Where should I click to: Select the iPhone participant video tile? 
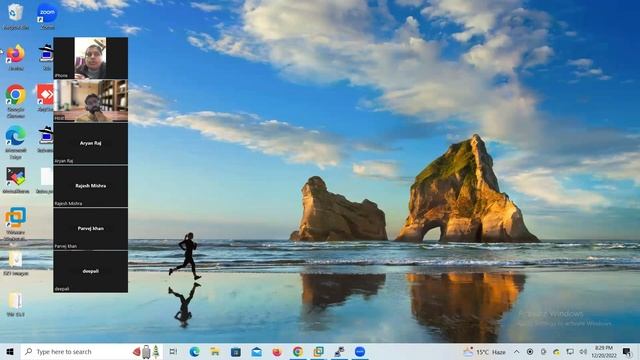91,58
